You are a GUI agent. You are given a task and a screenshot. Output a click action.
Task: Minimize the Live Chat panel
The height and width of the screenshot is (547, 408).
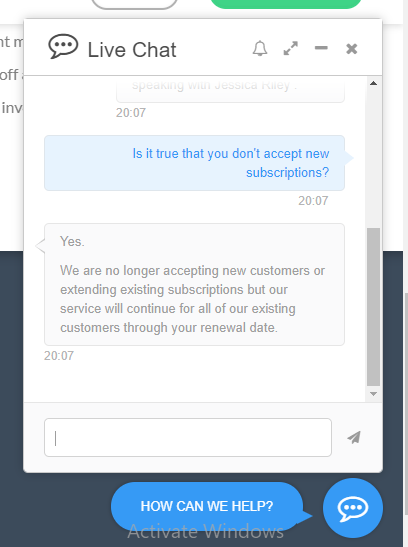coord(321,48)
